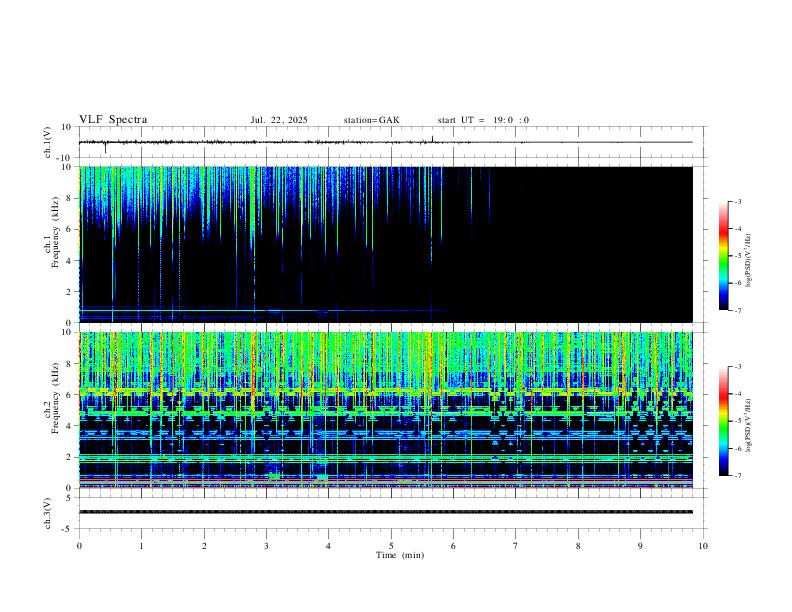The width and height of the screenshot is (792, 612).
Task: Click the ch.1 spectrogram panel
Action: pyautogui.click(x=386, y=244)
